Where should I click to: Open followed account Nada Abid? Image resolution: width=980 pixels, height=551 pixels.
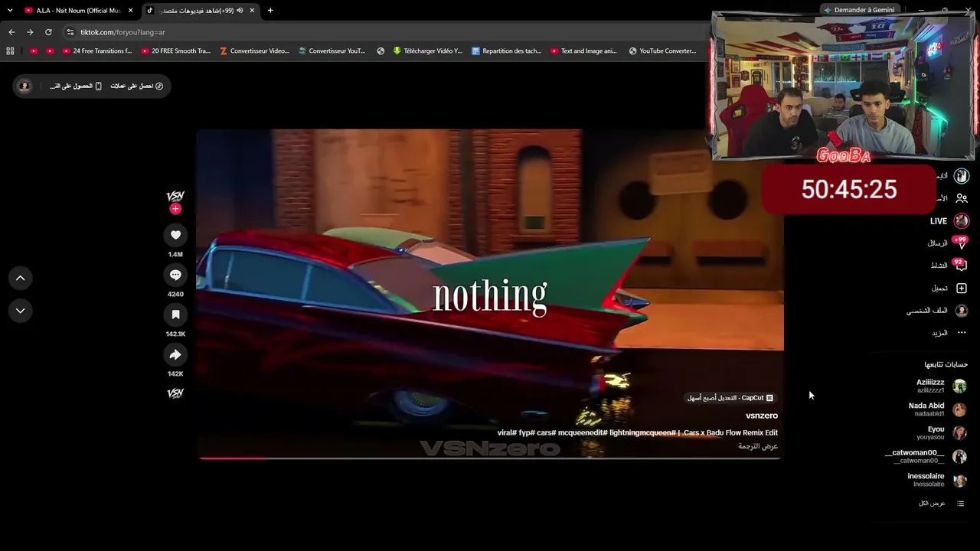tap(936, 409)
